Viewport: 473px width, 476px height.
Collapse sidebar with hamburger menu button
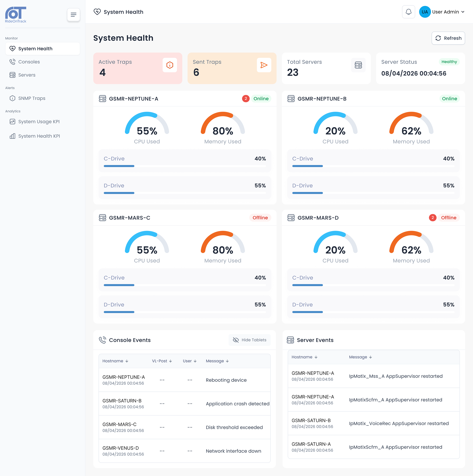click(x=73, y=15)
